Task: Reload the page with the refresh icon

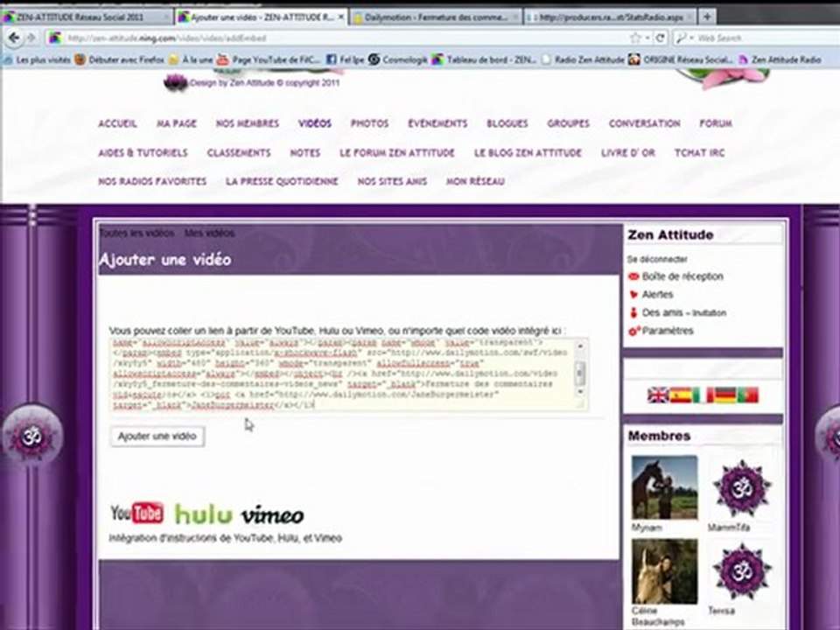Action: (x=660, y=38)
